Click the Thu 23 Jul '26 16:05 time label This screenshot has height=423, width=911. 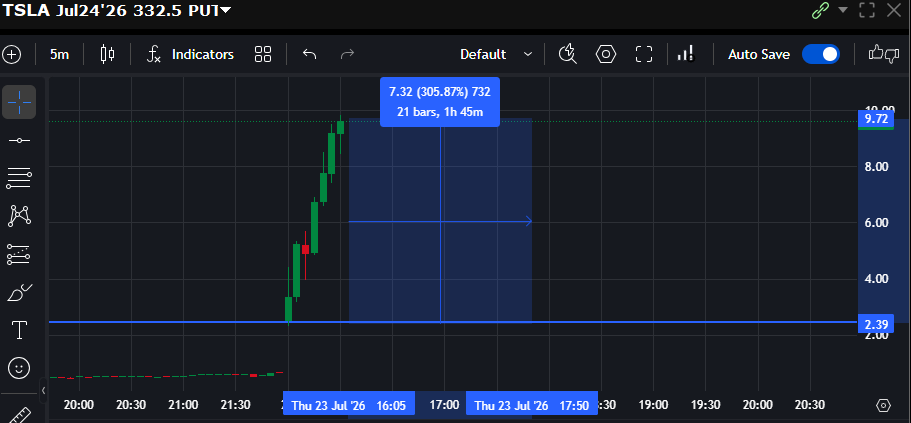pos(349,405)
